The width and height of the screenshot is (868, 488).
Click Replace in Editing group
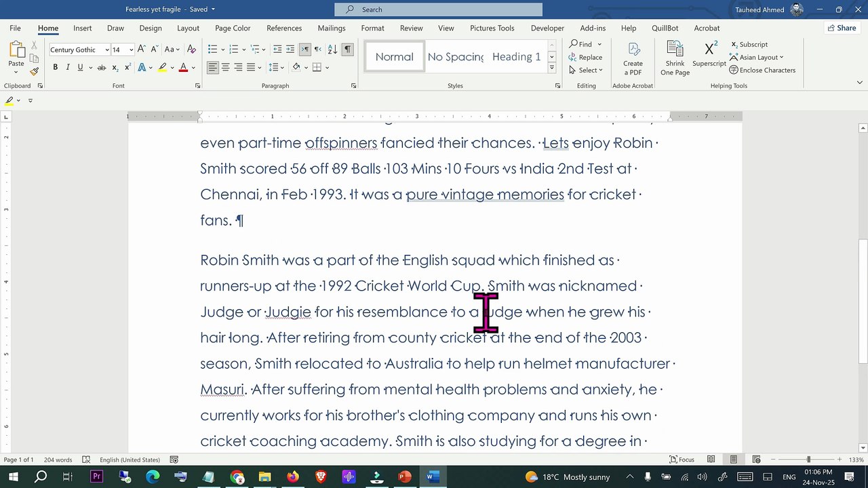coord(585,57)
